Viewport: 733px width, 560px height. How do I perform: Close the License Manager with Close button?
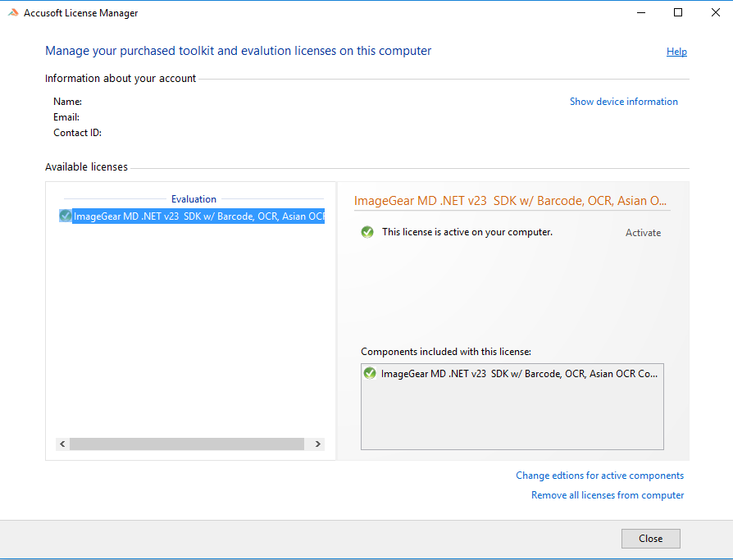pyautogui.click(x=651, y=539)
